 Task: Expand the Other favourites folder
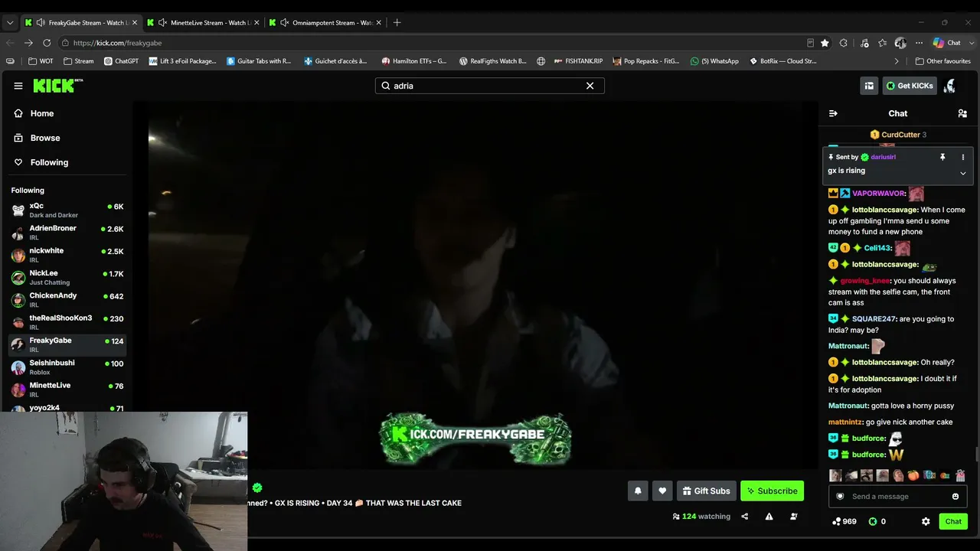point(942,61)
